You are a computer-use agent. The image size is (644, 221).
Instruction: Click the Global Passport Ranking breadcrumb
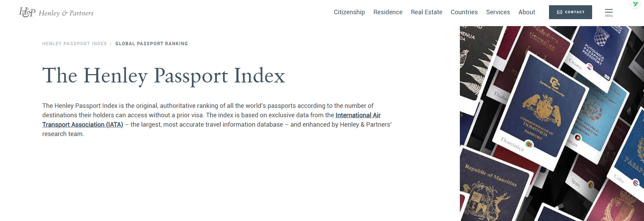[x=151, y=44]
